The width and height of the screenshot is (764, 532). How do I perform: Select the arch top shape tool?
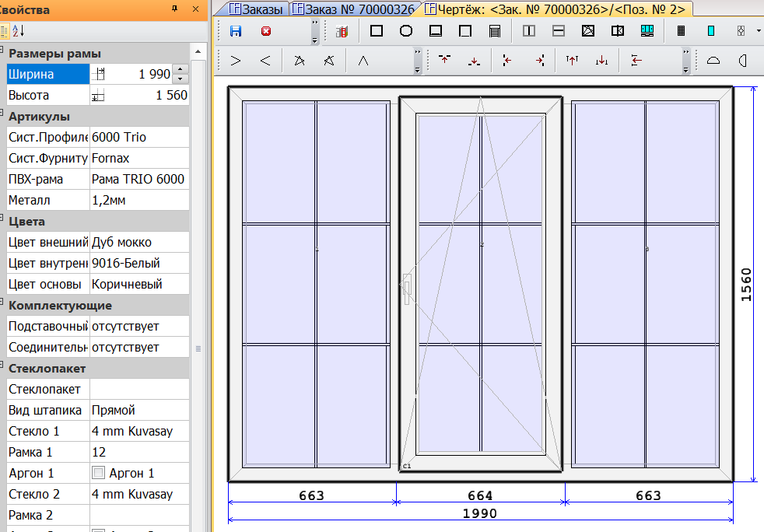(713, 61)
